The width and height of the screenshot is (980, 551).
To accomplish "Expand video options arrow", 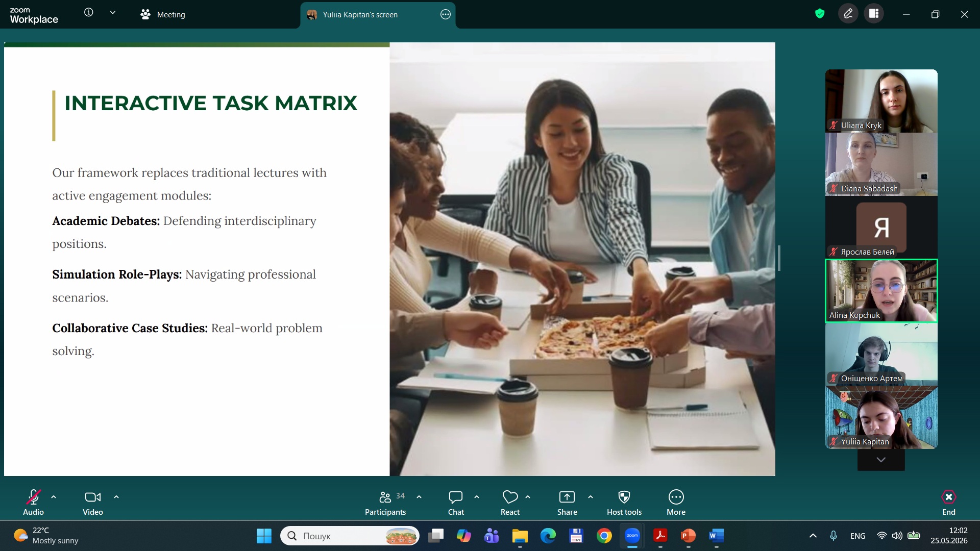I will (x=116, y=496).
